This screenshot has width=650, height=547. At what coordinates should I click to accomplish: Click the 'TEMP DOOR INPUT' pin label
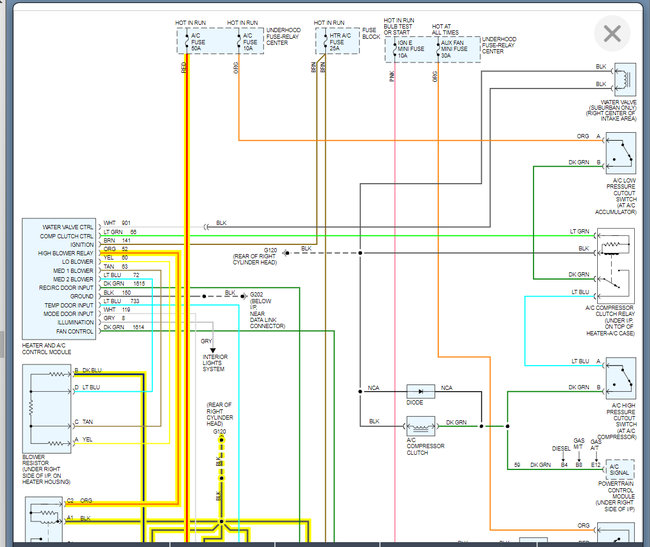(69, 305)
